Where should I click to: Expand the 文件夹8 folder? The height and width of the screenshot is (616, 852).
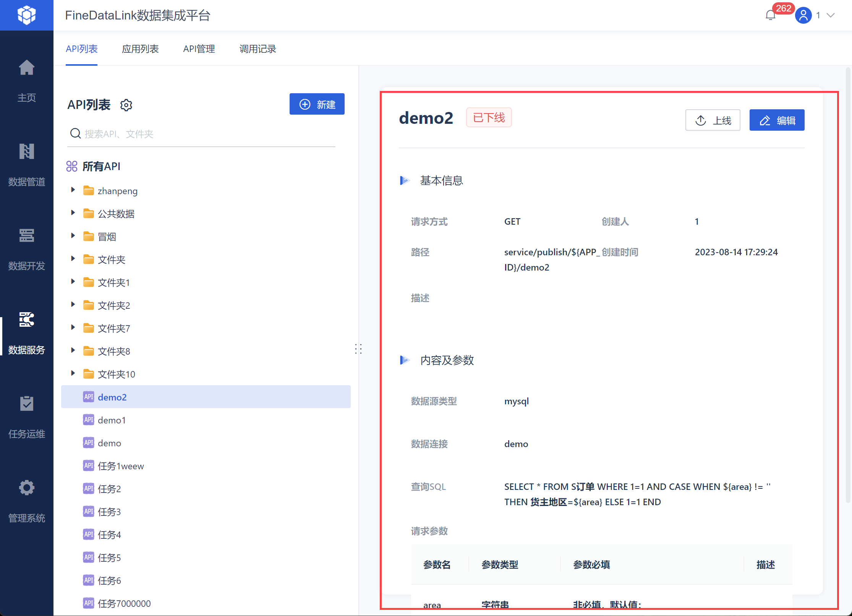pyautogui.click(x=73, y=350)
